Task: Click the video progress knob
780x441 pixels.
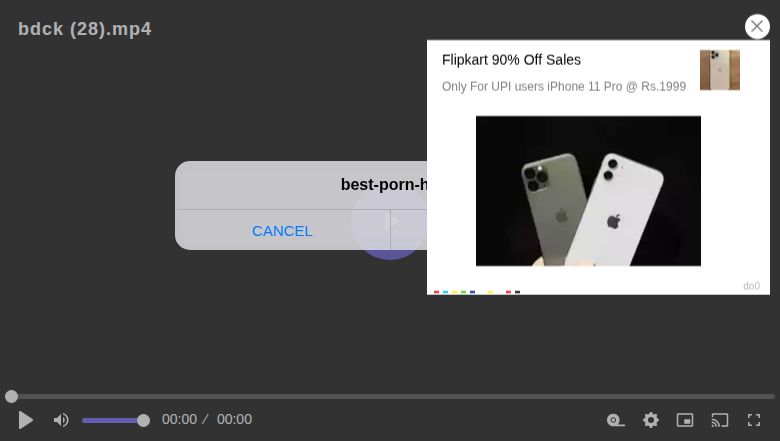Action: [11, 396]
